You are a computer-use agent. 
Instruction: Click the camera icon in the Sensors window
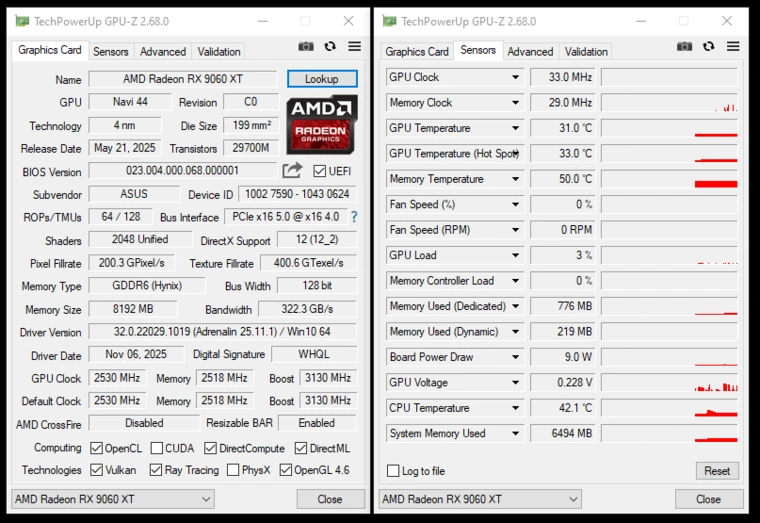tap(684, 47)
